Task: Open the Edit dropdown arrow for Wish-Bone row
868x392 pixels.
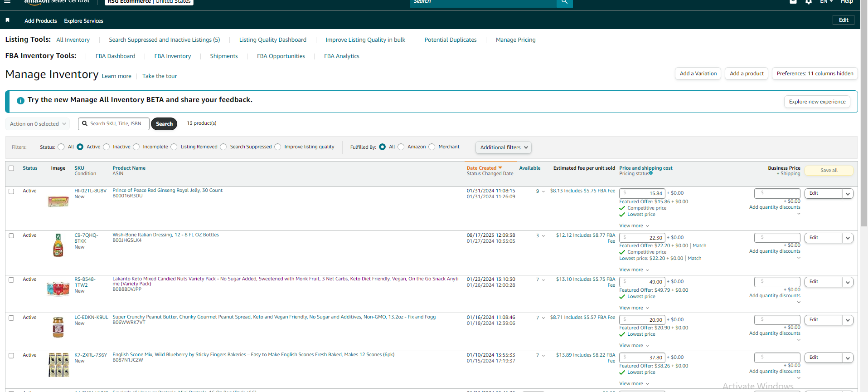Action: pyautogui.click(x=848, y=238)
